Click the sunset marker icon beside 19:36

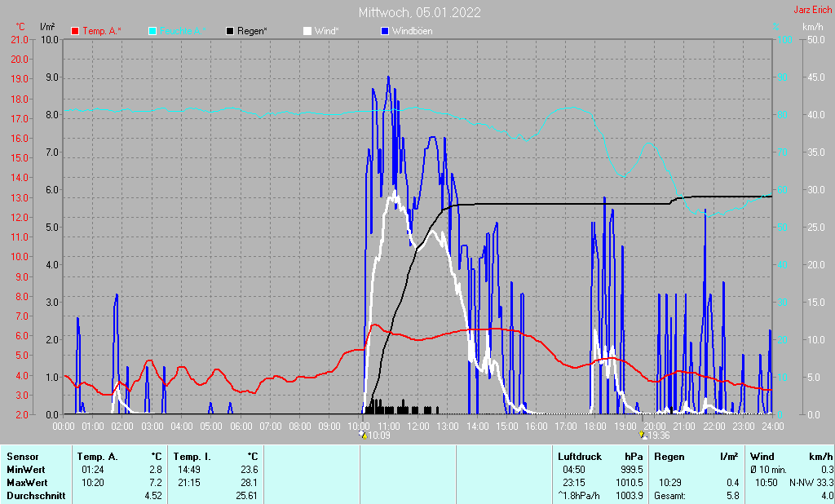click(643, 435)
